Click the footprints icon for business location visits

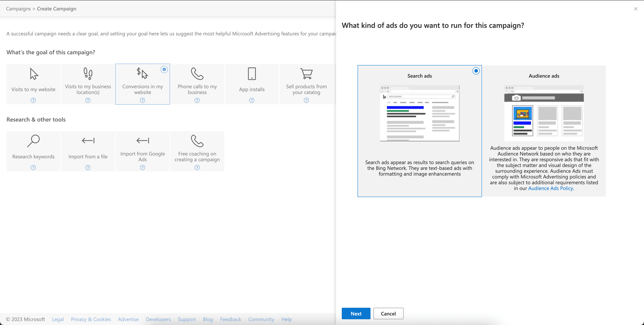point(88,74)
